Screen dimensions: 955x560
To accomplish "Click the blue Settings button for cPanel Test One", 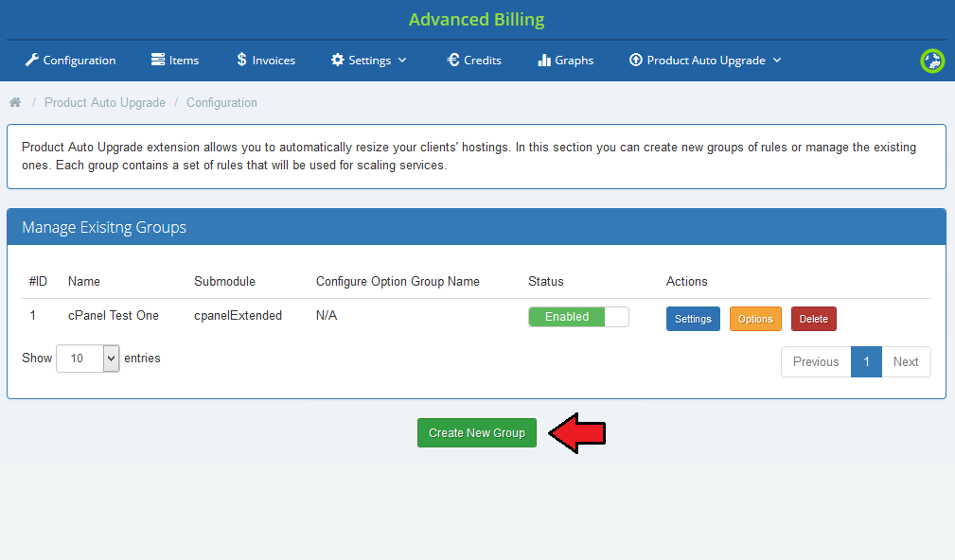I will tap(693, 319).
